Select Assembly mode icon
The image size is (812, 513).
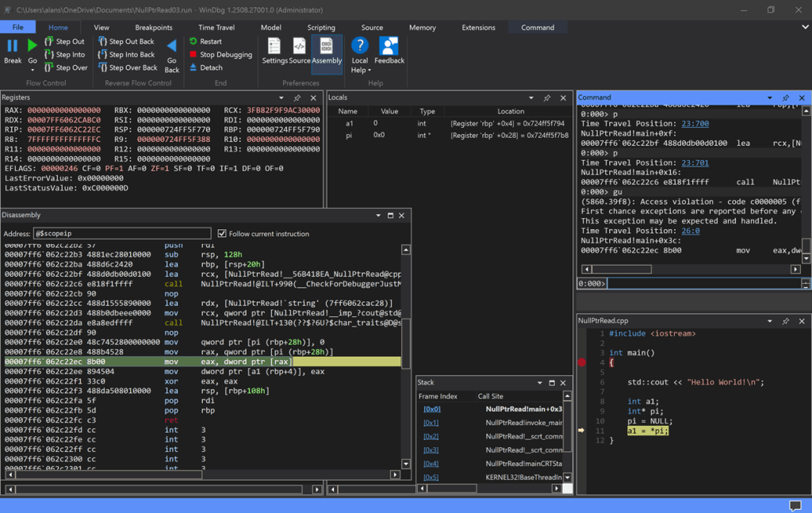click(x=326, y=47)
